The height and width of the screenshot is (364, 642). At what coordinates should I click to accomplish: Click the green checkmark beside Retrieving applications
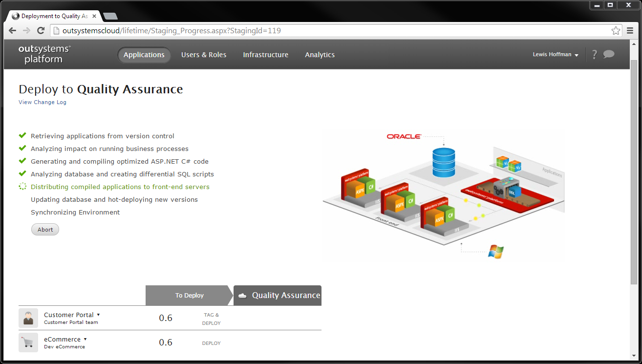pos(22,135)
